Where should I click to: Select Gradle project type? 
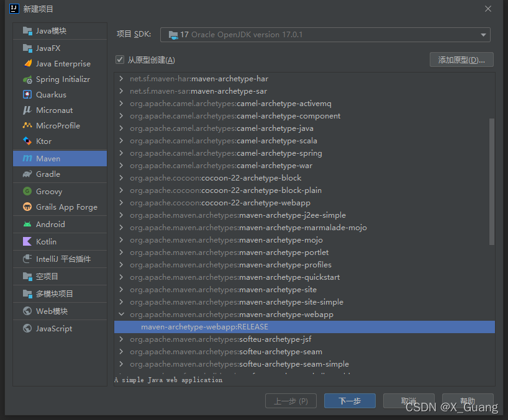point(60,174)
